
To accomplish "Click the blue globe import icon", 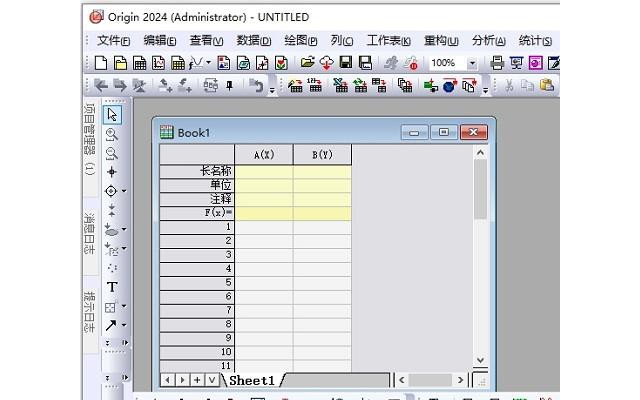I will click(x=449, y=86).
